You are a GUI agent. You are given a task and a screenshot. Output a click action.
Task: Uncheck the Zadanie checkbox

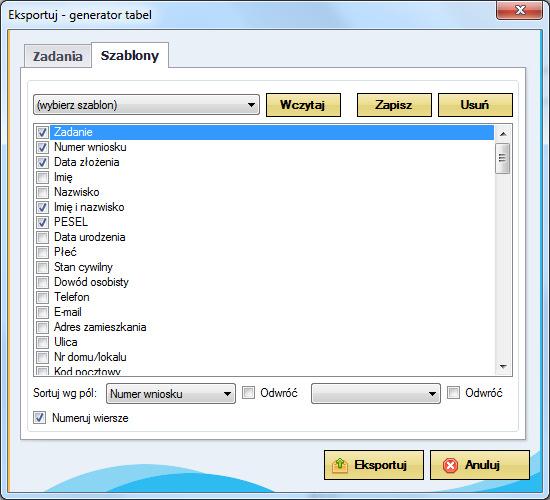click(x=42, y=132)
